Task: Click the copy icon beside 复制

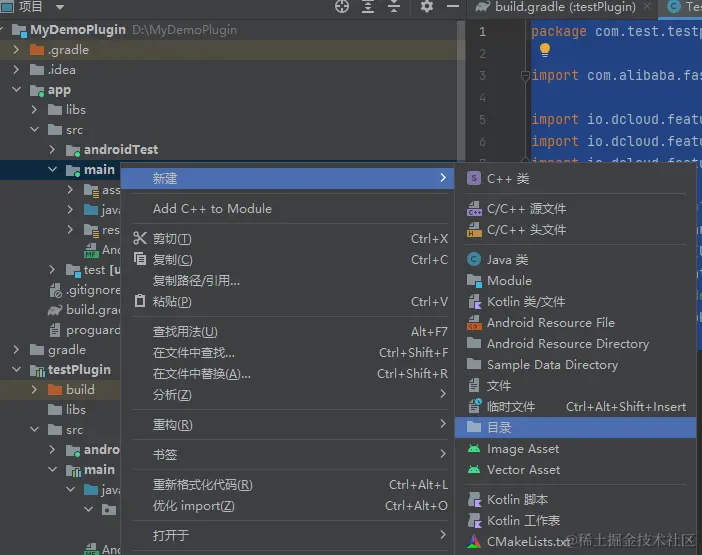Action: pos(140,259)
